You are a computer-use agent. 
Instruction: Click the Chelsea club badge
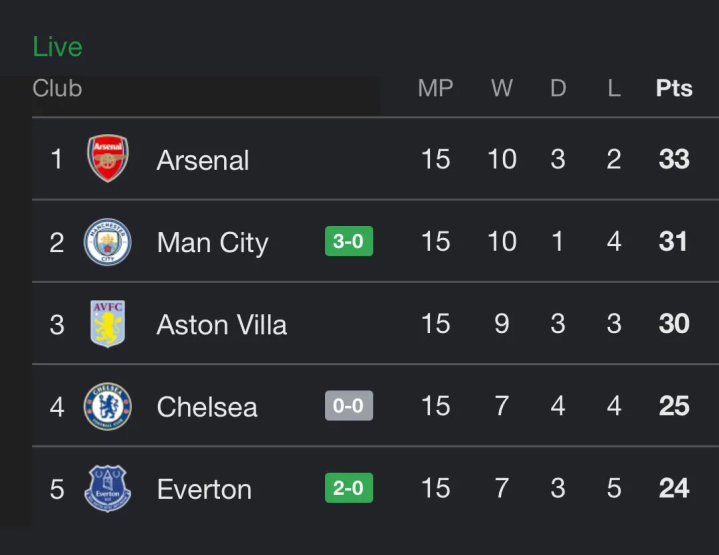click(107, 406)
